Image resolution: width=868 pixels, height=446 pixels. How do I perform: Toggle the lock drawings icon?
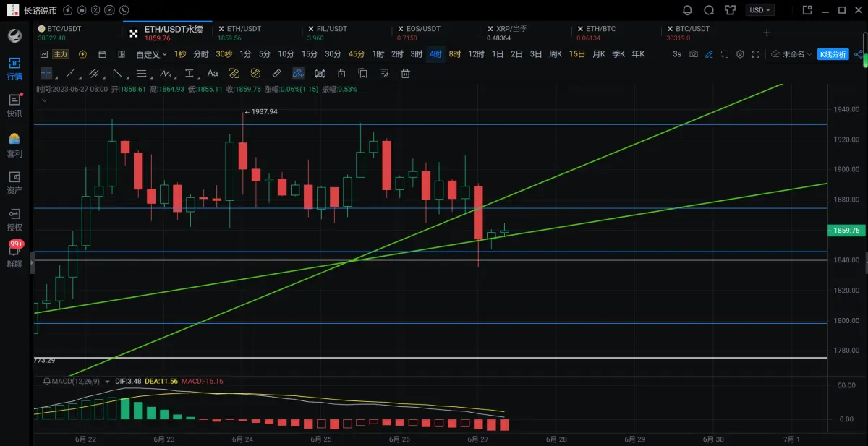click(341, 73)
